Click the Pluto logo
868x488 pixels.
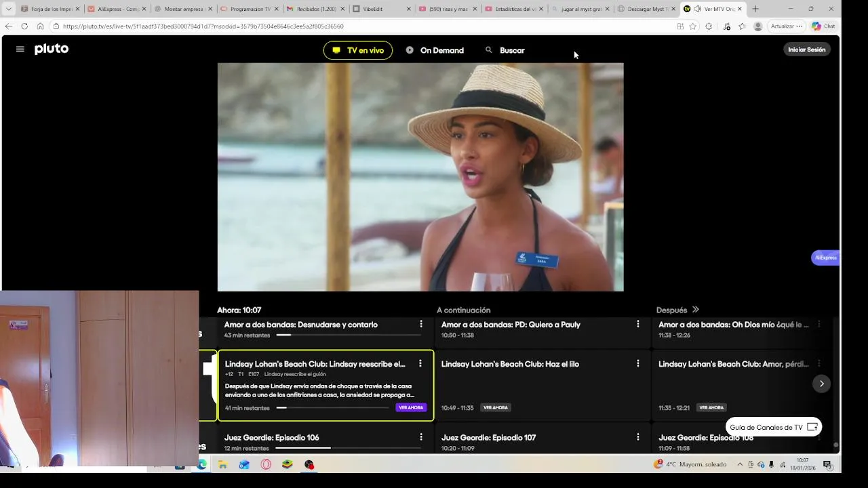click(52, 49)
